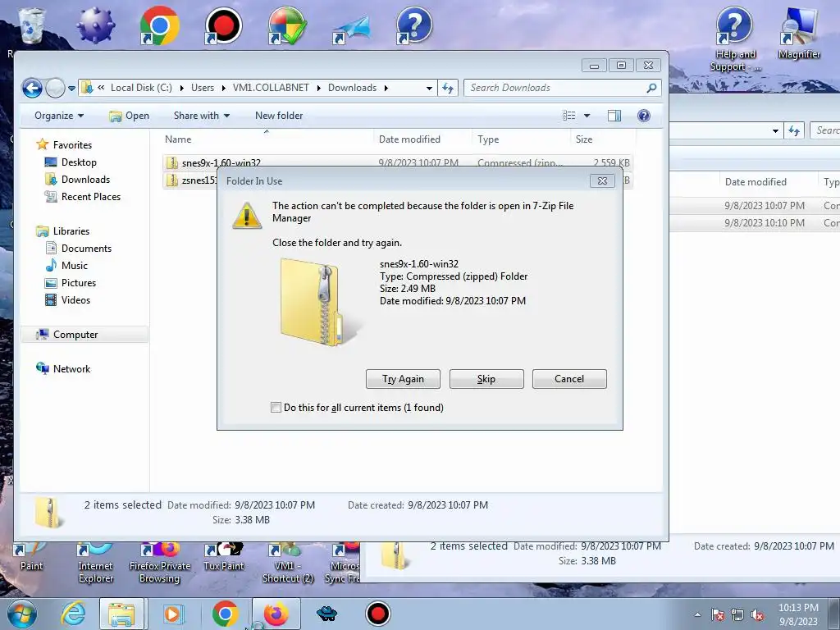Cancel the Folder In Use dialog
This screenshot has height=630, width=840.
coord(569,379)
